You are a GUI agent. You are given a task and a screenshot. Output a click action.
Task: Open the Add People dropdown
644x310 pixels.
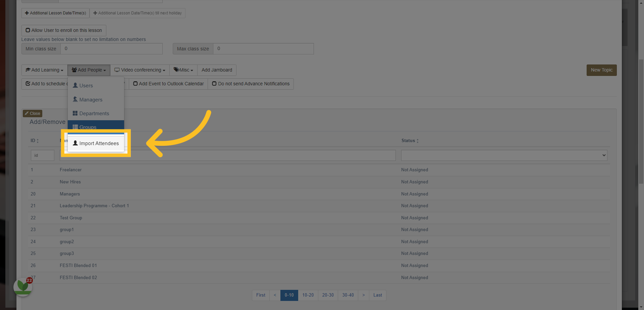click(89, 70)
